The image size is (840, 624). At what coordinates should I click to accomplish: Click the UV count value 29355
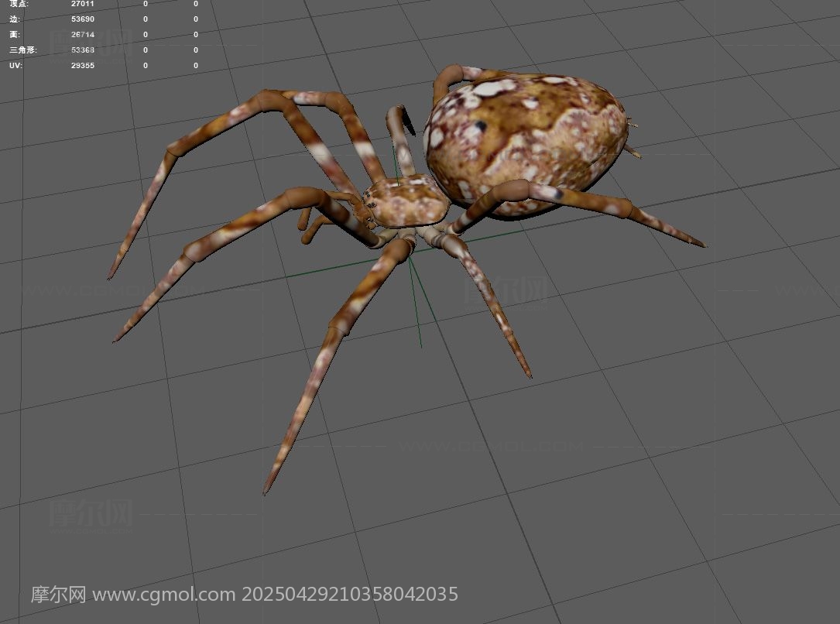pyautogui.click(x=83, y=65)
